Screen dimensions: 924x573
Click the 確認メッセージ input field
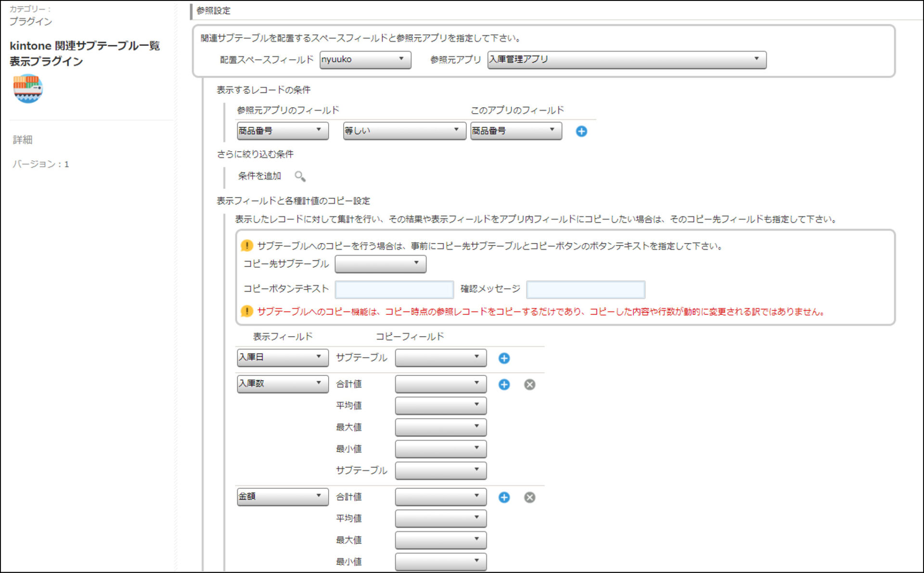(586, 289)
